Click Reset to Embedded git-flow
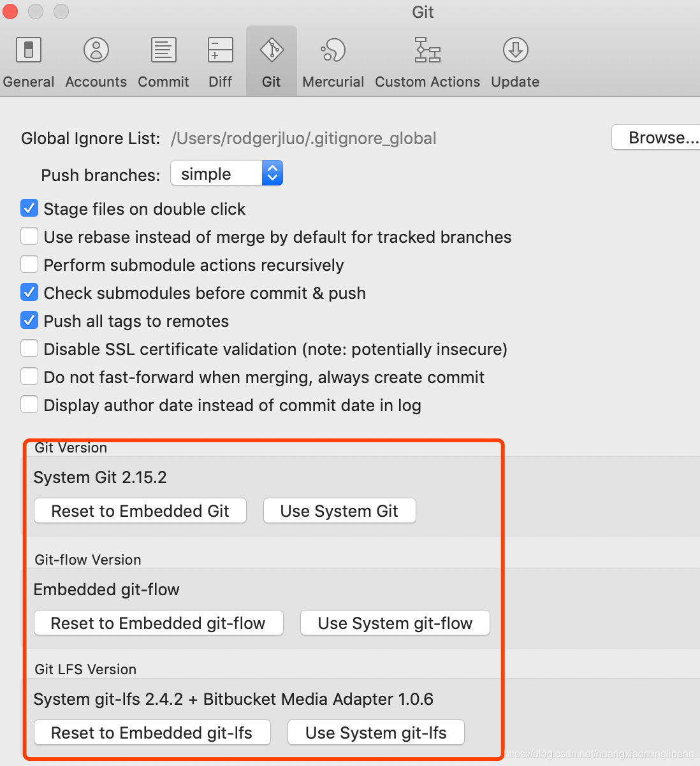The width and height of the screenshot is (700, 766). [158, 623]
